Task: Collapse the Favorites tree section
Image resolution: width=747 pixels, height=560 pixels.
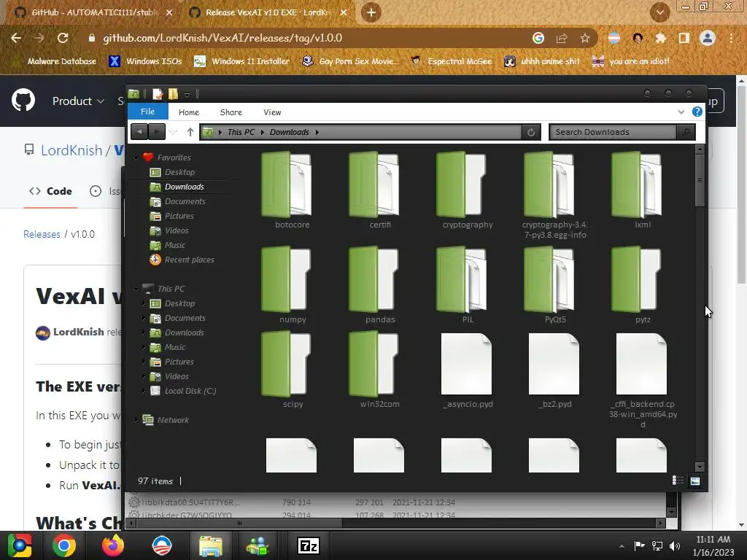Action: click(x=136, y=157)
